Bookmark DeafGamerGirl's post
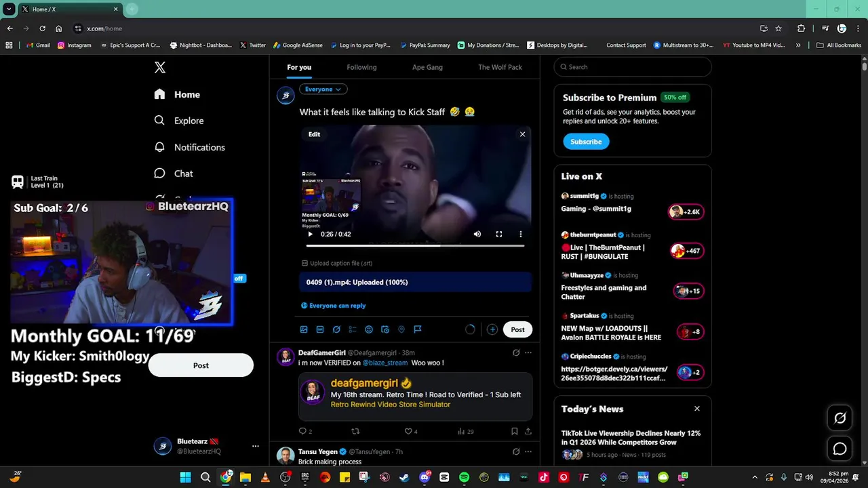Viewport: 868px width, 488px height. point(514,431)
